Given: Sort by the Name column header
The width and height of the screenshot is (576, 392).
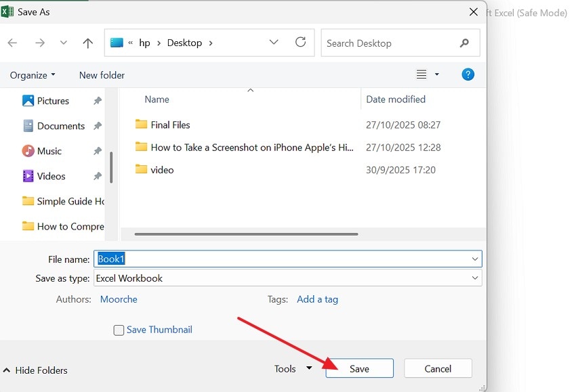Looking at the screenshot, I should click(x=157, y=100).
